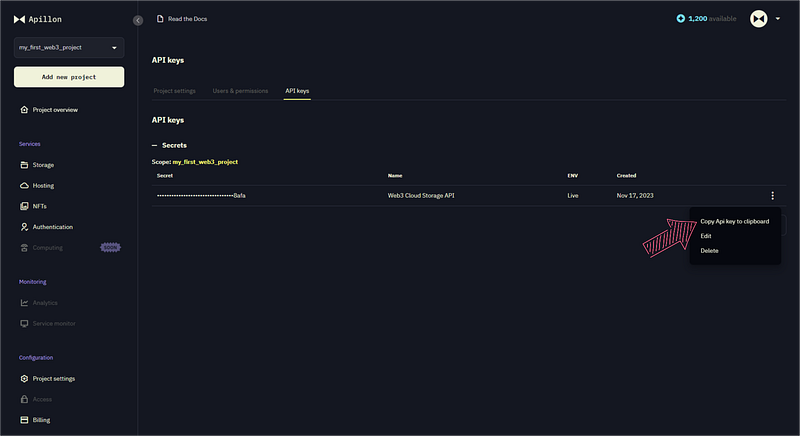Click the Created column header
Image resolution: width=800 pixels, height=436 pixels.
626,175
